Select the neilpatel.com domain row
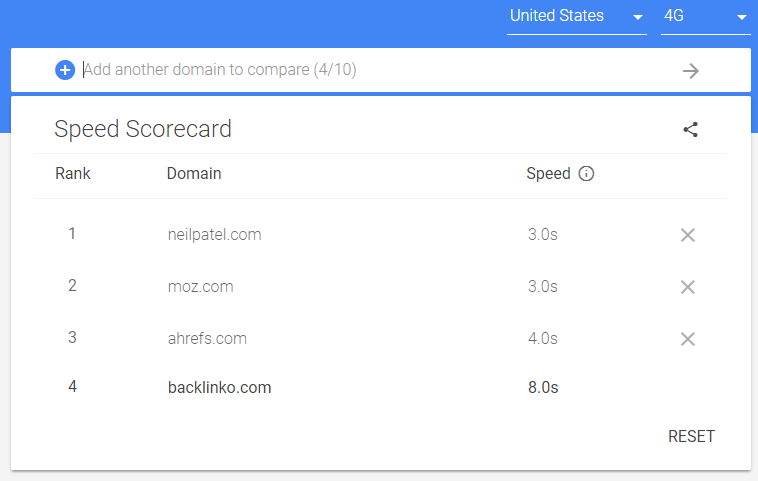The width and height of the screenshot is (758, 481). [380, 235]
